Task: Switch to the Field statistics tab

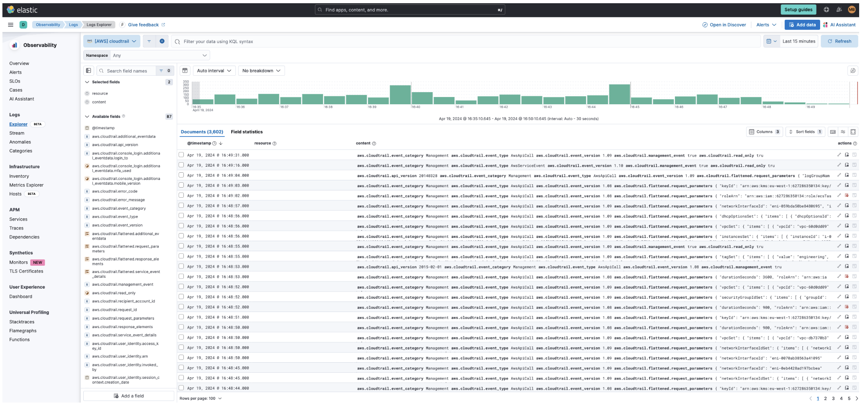Action: click(x=247, y=132)
